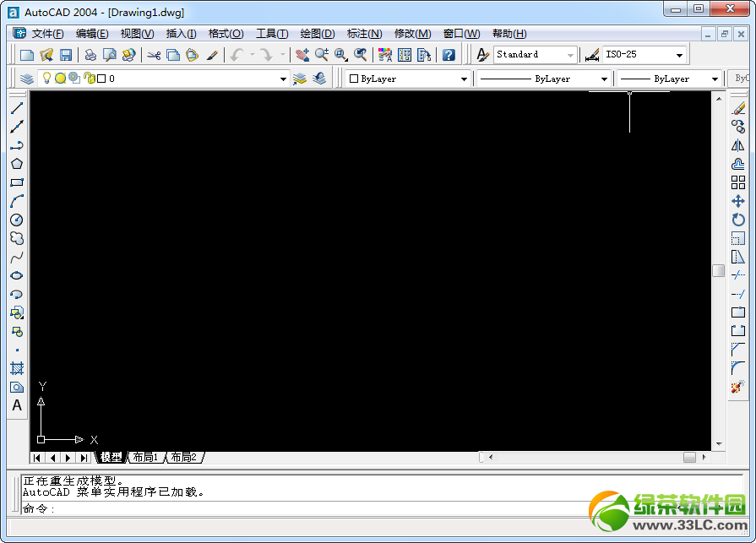Select the Trim modify tool
This screenshot has width=756, height=543.
(738, 275)
